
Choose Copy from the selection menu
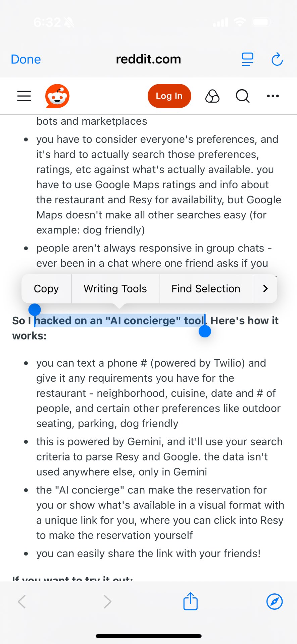pyautogui.click(x=46, y=288)
